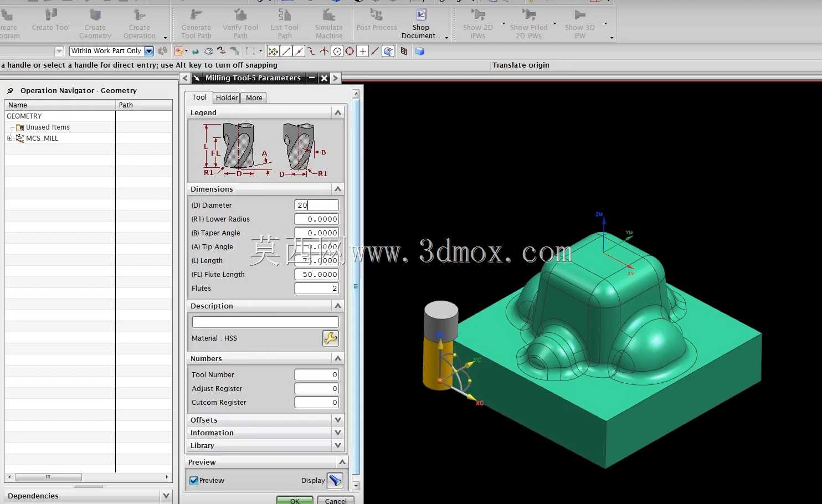Toggle Control Point snap curve icon
Viewport: 822px width, 504px height.
coord(312,52)
